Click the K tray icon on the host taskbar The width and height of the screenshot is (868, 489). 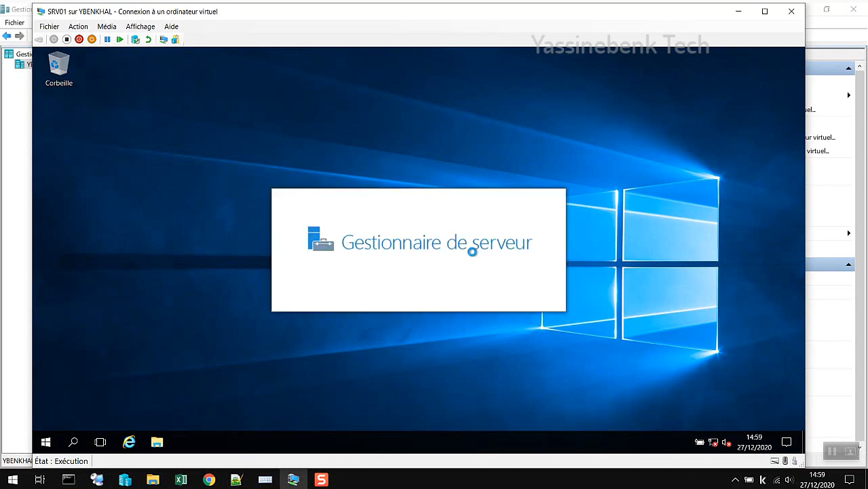[x=763, y=480]
